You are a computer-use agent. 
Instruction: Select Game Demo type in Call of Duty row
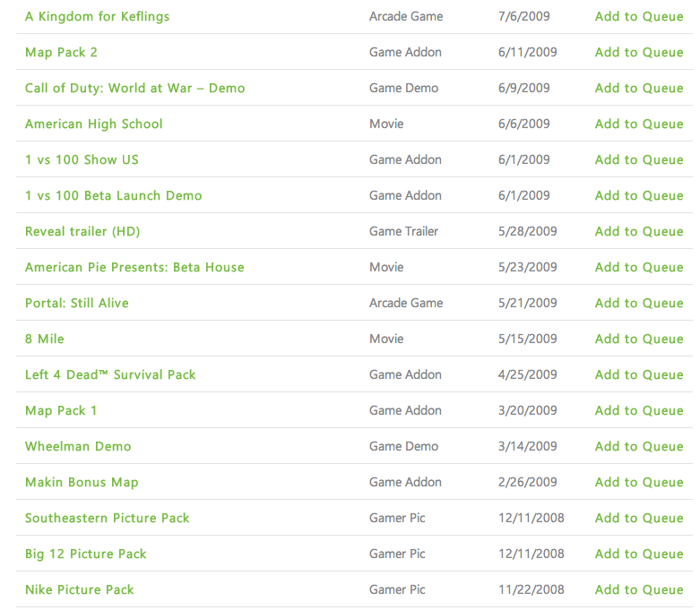click(x=403, y=88)
